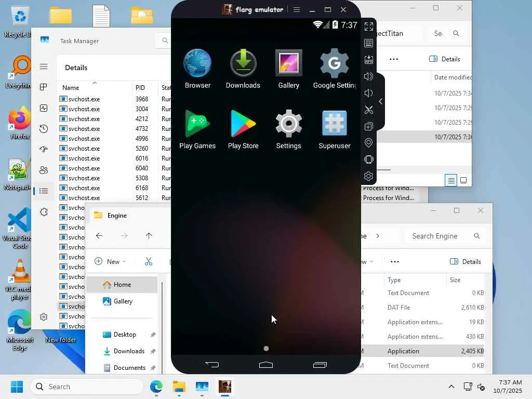Click Task Manager search box

pyautogui.click(x=163, y=41)
